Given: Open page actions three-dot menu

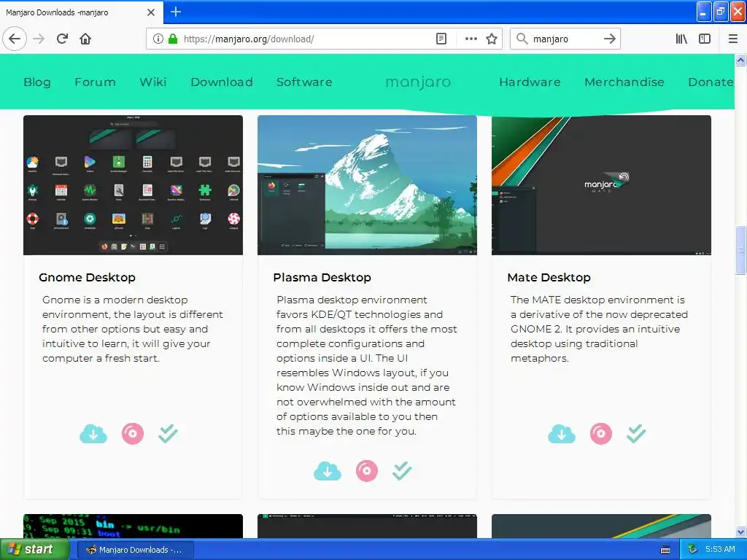Looking at the screenshot, I should pyautogui.click(x=471, y=39).
